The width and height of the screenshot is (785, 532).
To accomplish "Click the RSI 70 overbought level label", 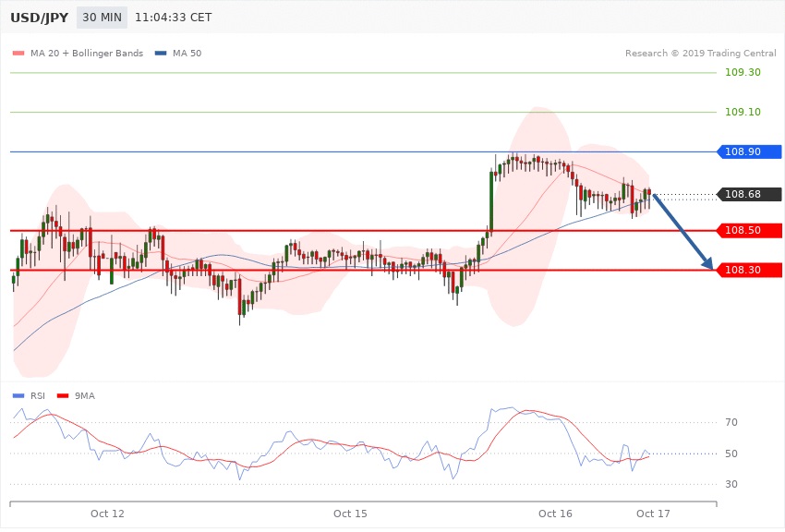I will tap(731, 423).
